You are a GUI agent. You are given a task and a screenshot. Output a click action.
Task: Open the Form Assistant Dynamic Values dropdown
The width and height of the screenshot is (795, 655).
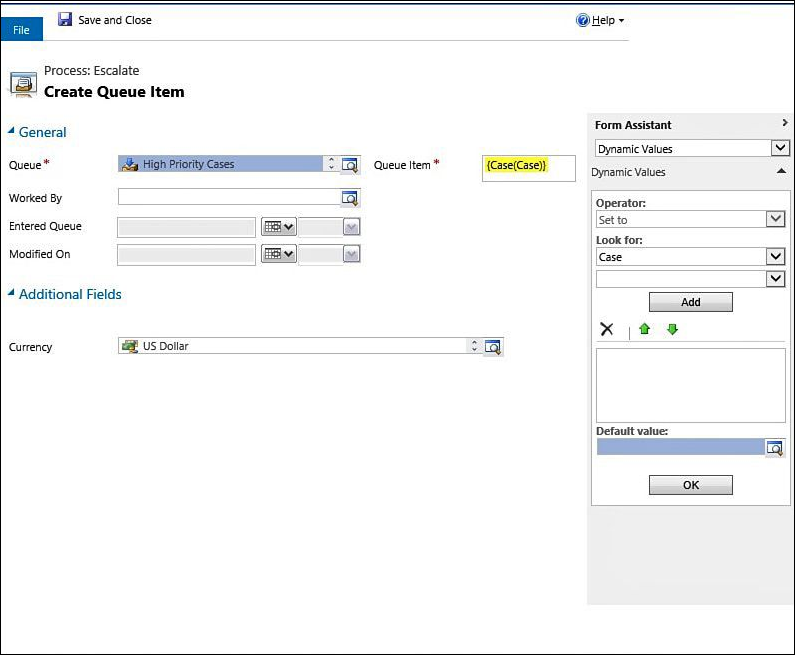click(780, 148)
